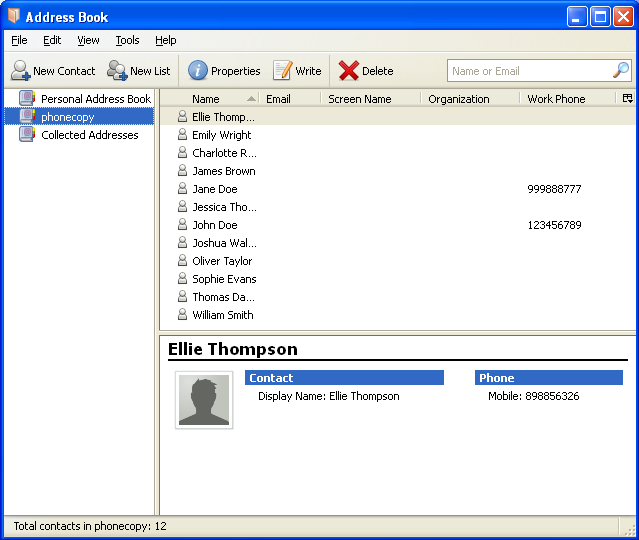Viewport: 639px width, 540px height.
Task: Click the Address Book title bar icon
Action: pyautogui.click(x=14, y=16)
